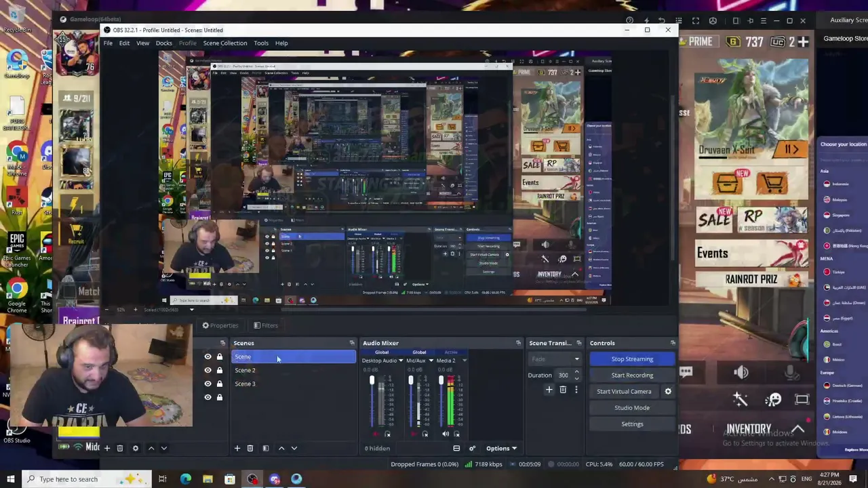Remove scene transition trash icon
Screen dimensions: 868x488
563,390
